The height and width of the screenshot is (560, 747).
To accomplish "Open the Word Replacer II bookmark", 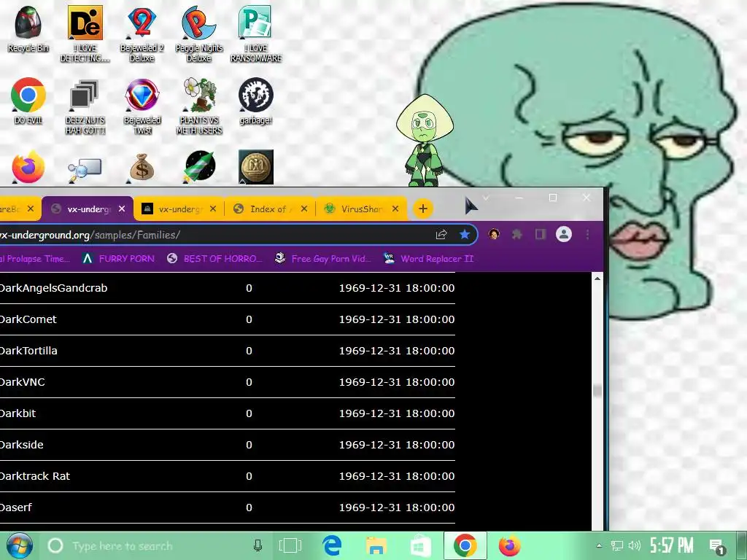I will tap(429, 259).
